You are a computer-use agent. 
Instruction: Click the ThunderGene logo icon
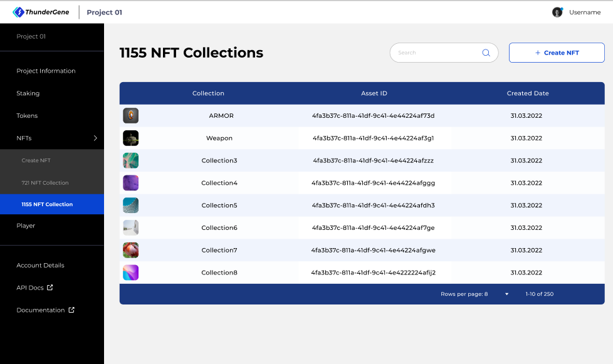point(18,12)
